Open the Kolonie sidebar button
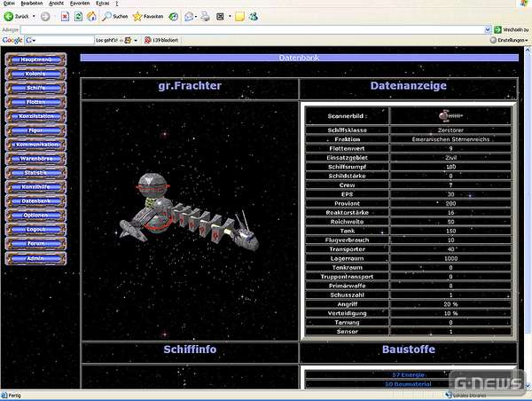 tap(36, 74)
